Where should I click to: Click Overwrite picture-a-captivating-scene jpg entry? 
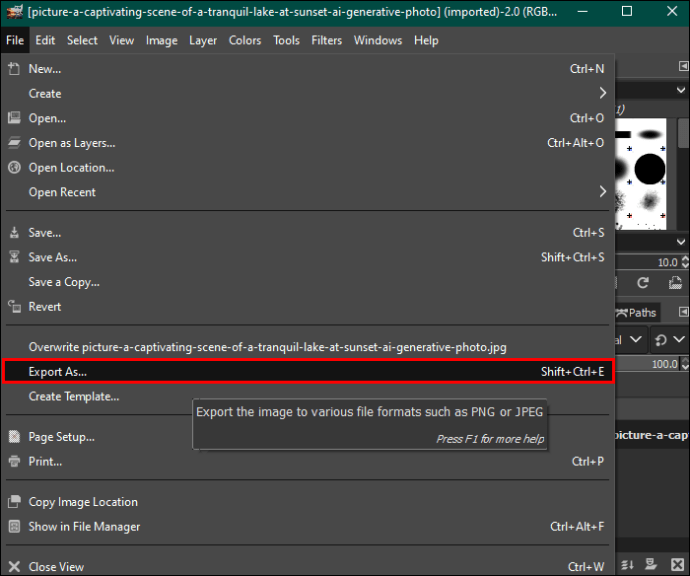[x=267, y=347]
